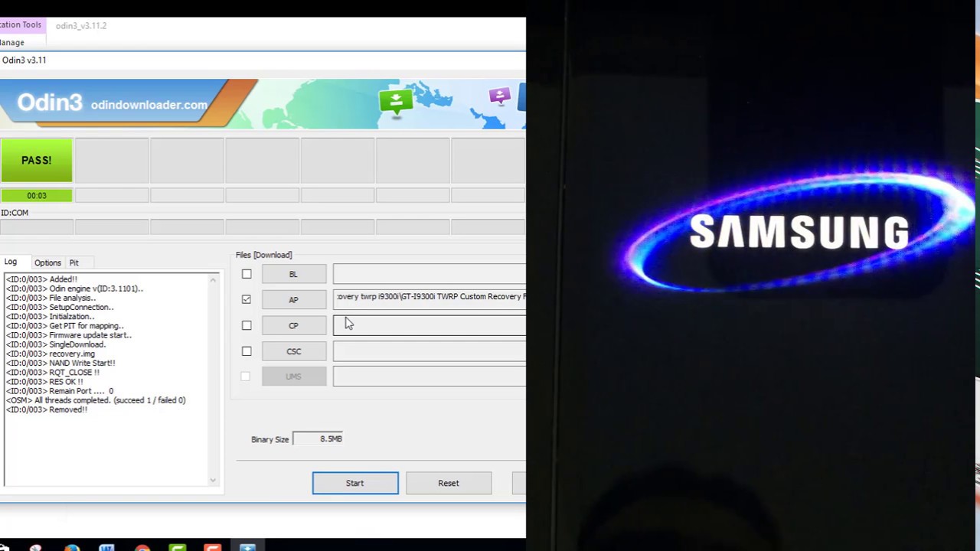Screen dimensions: 980x551
Task: Click the BL file path field
Action: click(430, 274)
